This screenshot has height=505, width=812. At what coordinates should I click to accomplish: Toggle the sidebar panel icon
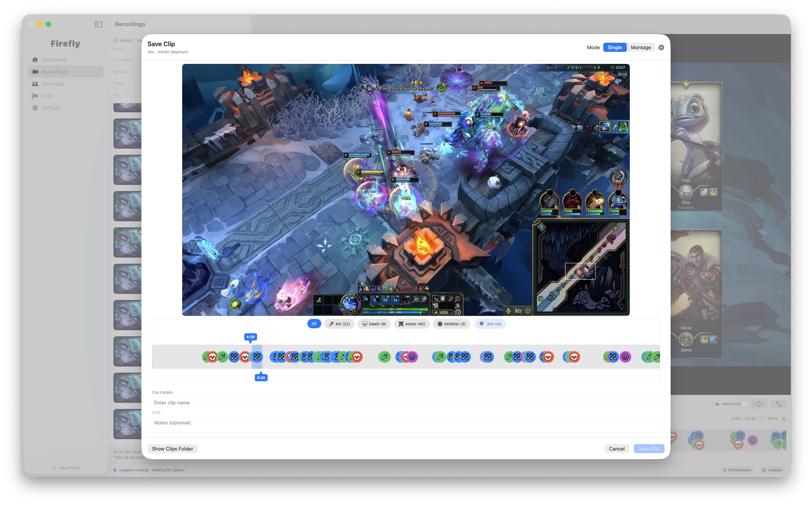click(98, 24)
